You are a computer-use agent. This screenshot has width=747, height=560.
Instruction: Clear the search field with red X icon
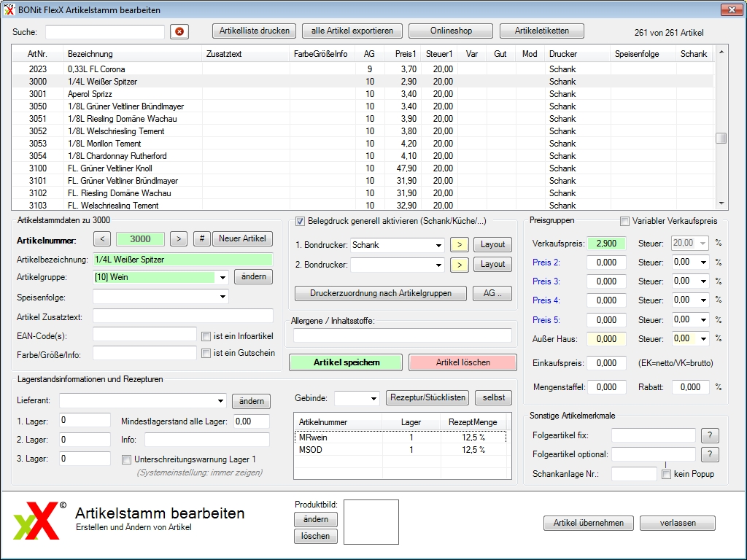tap(179, 31)
